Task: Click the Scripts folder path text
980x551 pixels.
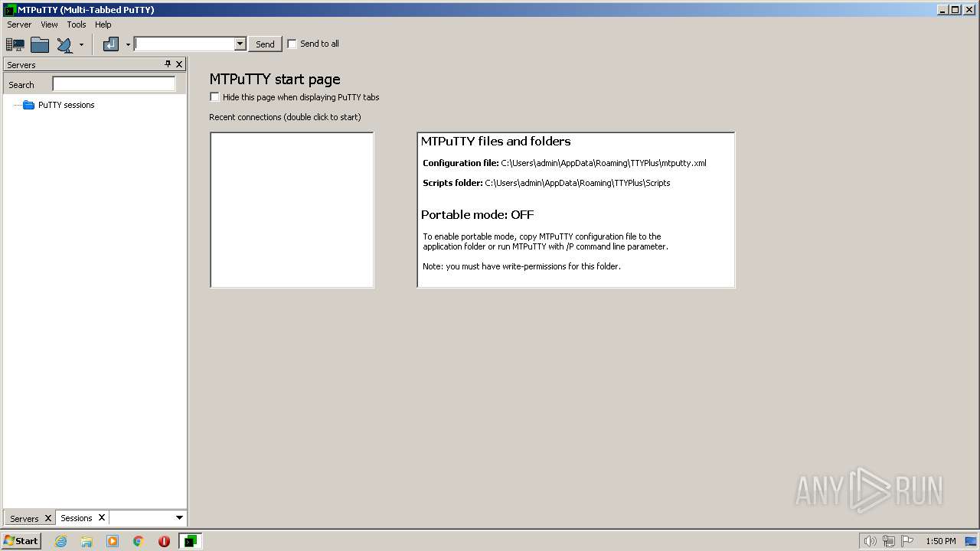Action: [x=577, y=183]
